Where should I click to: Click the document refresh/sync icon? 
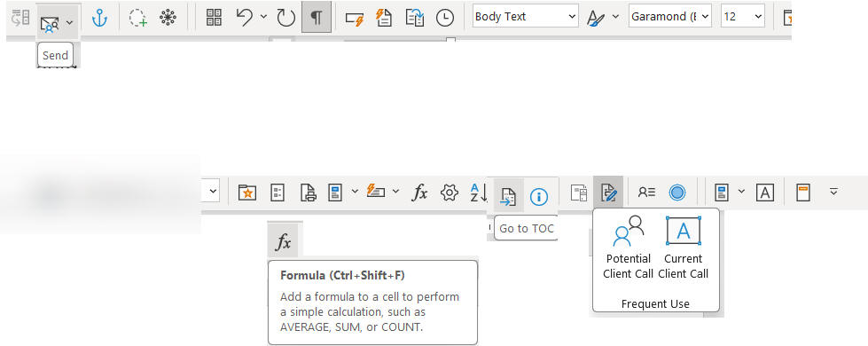pyautogui.click(x=415, y=18)
